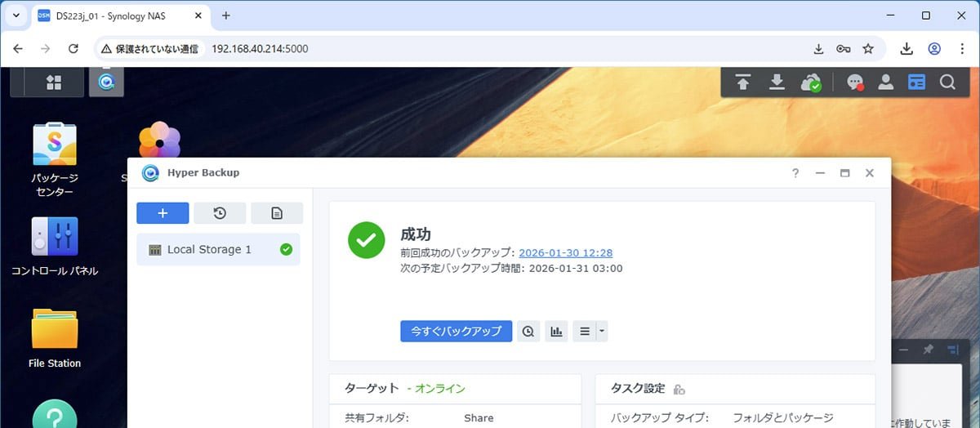Open the Synology Photos flower desktop icon

coord(158,140)
